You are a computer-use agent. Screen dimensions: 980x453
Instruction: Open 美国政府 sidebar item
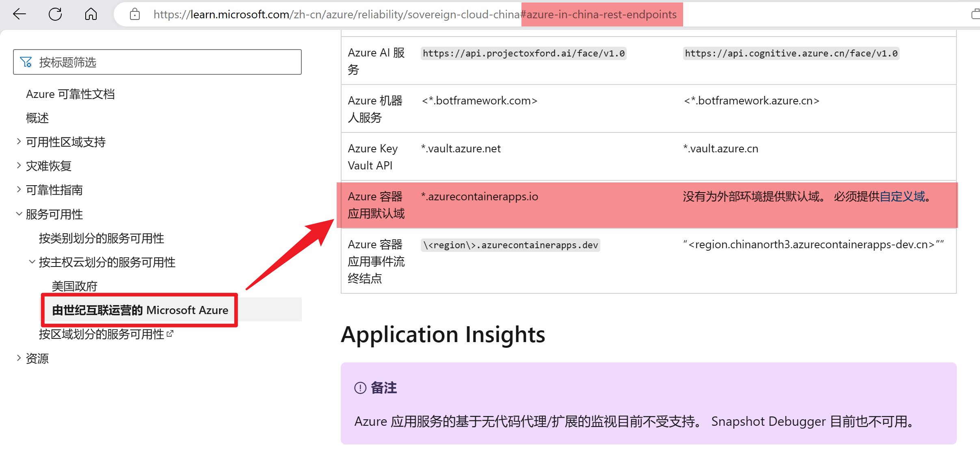tap(75, 286)
